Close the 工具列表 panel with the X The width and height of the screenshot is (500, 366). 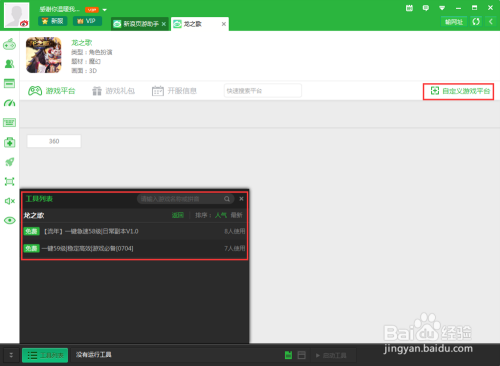241,199
